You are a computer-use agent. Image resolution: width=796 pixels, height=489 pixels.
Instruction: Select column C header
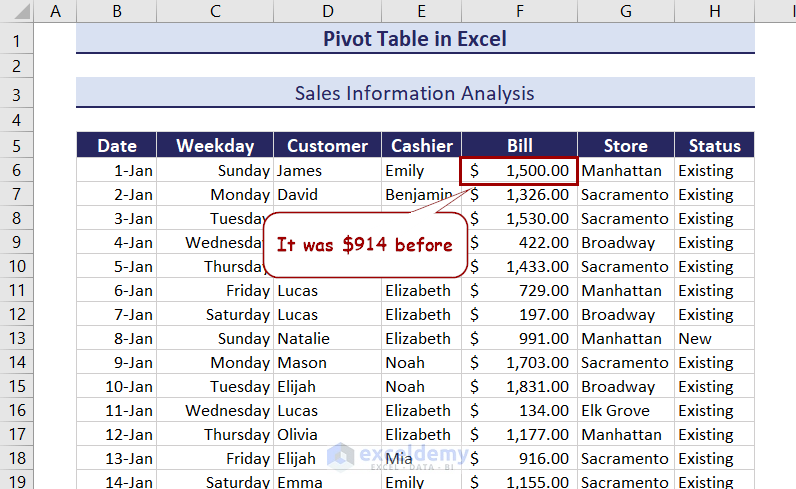pos(215,12)
